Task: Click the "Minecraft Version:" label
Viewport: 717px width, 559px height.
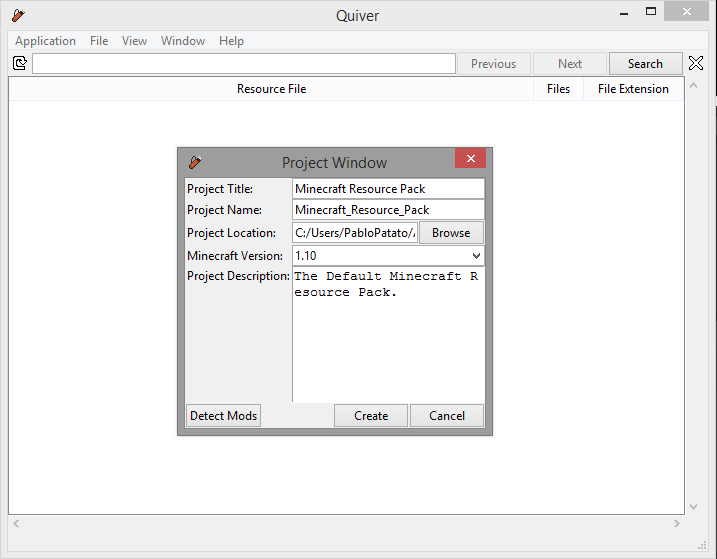Action: [x=235, y=256]
